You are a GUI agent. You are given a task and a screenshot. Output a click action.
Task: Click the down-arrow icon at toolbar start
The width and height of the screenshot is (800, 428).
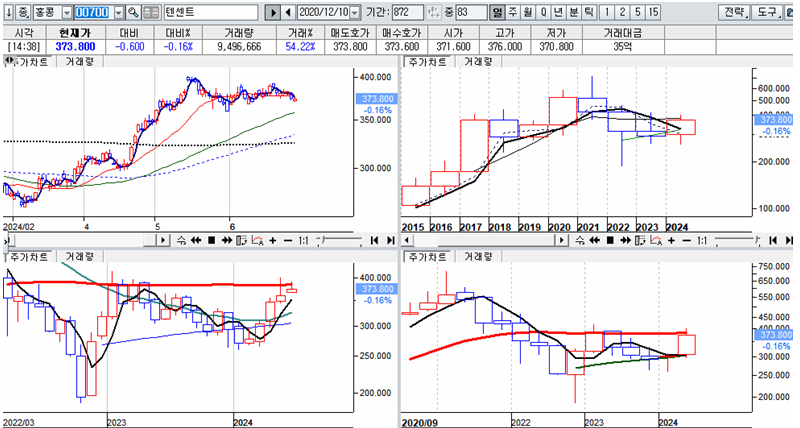tap(8, 12)
